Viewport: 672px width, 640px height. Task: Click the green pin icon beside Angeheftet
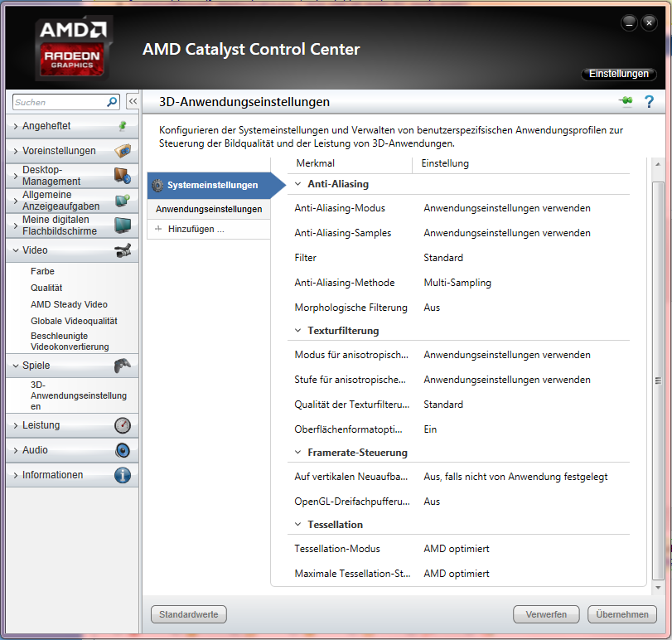click(x=123, y=126)
